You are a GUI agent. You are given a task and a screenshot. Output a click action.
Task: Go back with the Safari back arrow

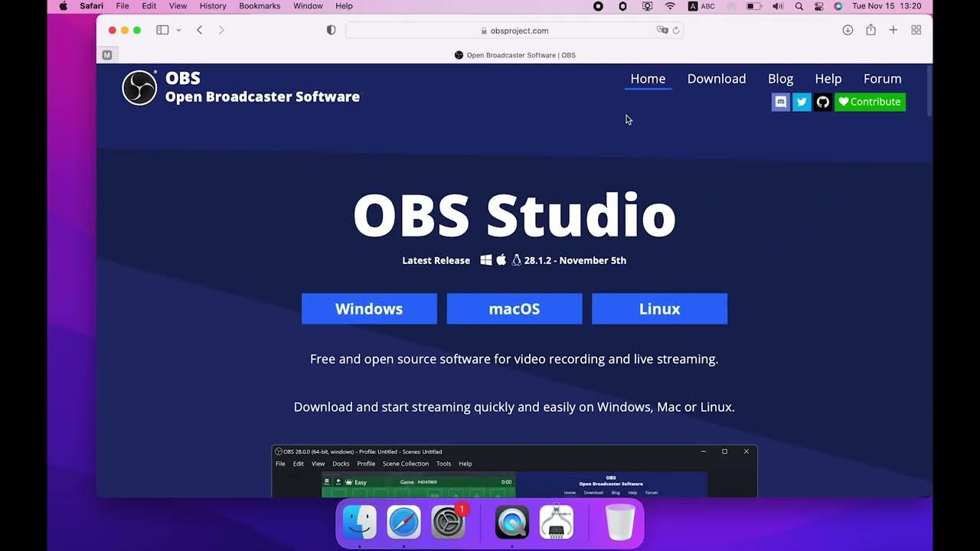[x=199, y=30]
